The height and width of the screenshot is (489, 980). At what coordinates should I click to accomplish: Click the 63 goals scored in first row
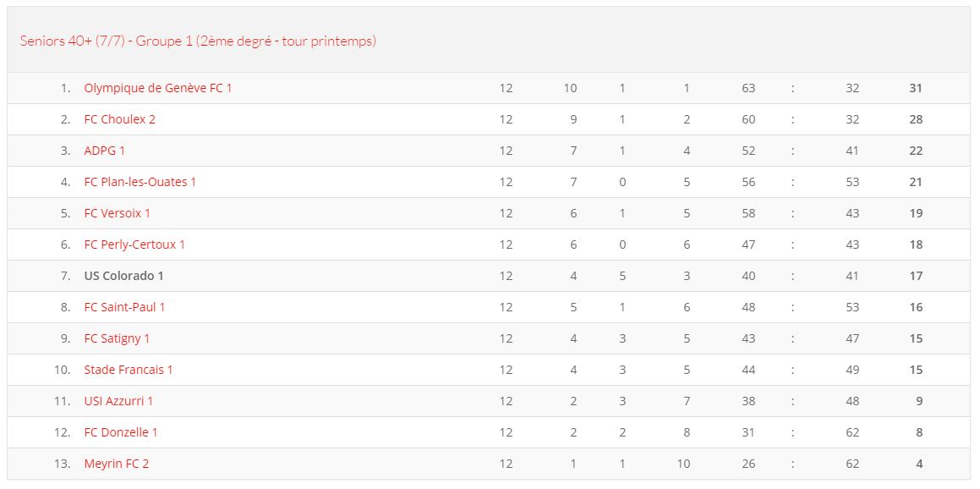point(748,88)
